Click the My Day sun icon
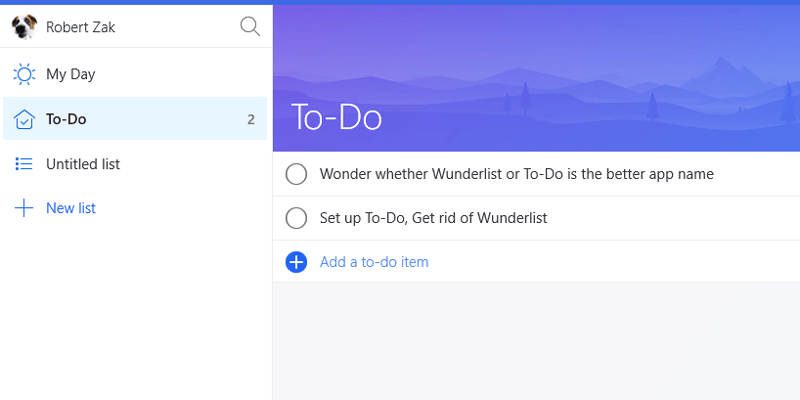The width and height of the screenshot is (800, 400). coord(24,74)
